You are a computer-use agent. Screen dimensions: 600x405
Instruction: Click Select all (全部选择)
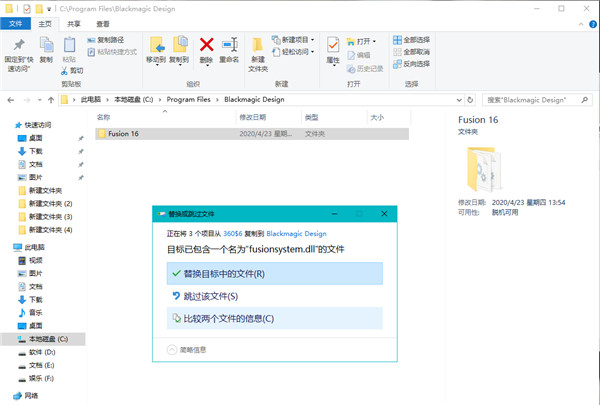click(411, 40)
